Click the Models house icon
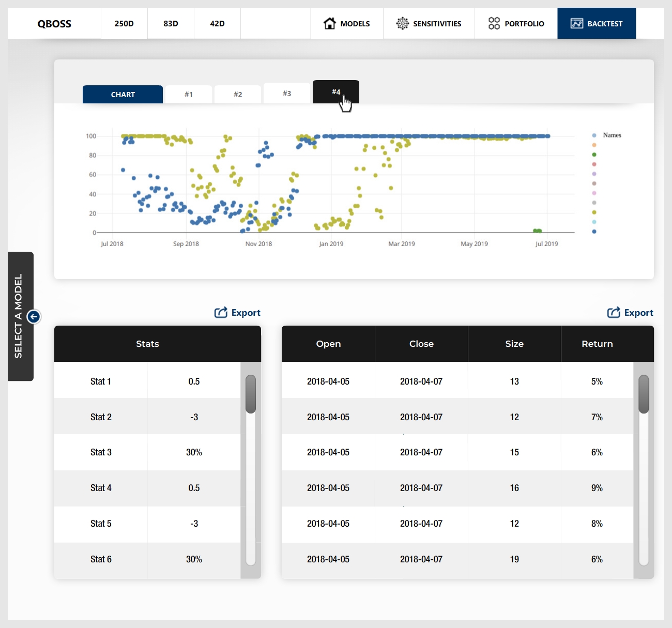Image resolution: width=672 pixels, height=628 pixels. click(329, 23)
